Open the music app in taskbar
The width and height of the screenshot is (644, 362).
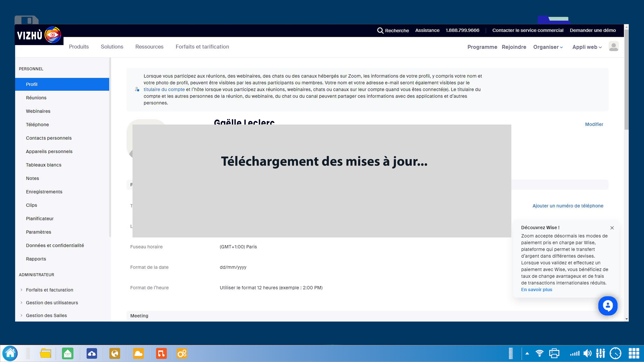point(161,353)
